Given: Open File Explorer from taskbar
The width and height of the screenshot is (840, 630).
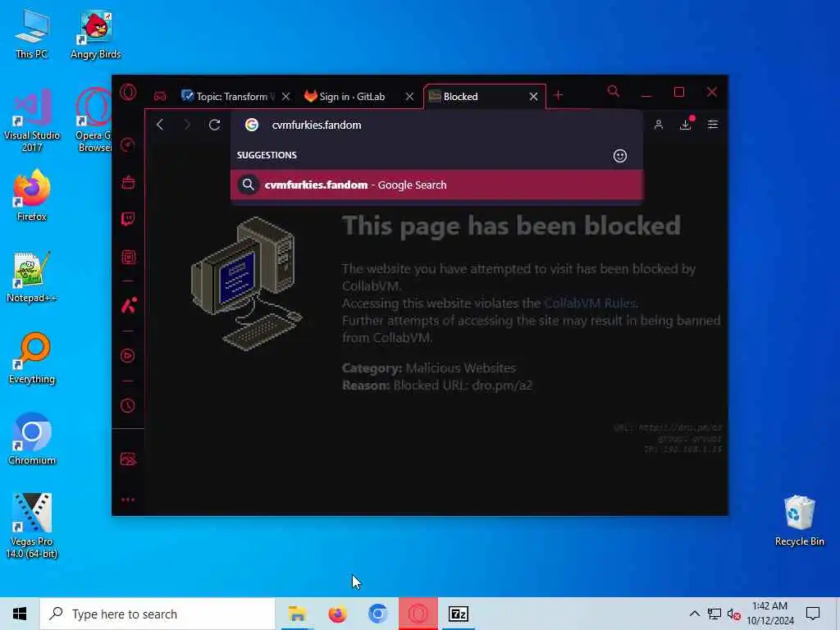Looking at the screenshot, I should (297, 614).
